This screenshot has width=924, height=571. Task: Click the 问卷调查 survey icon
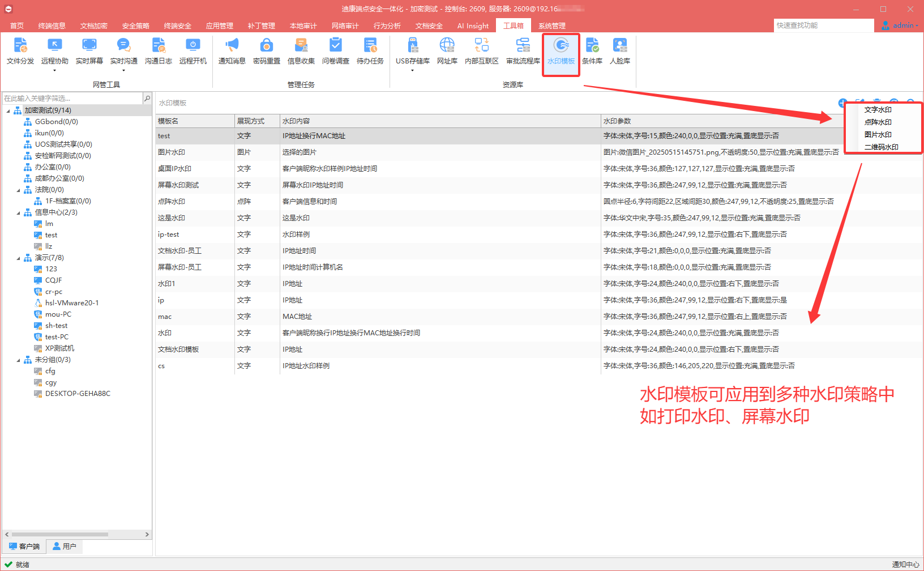[x=336, y=51]
